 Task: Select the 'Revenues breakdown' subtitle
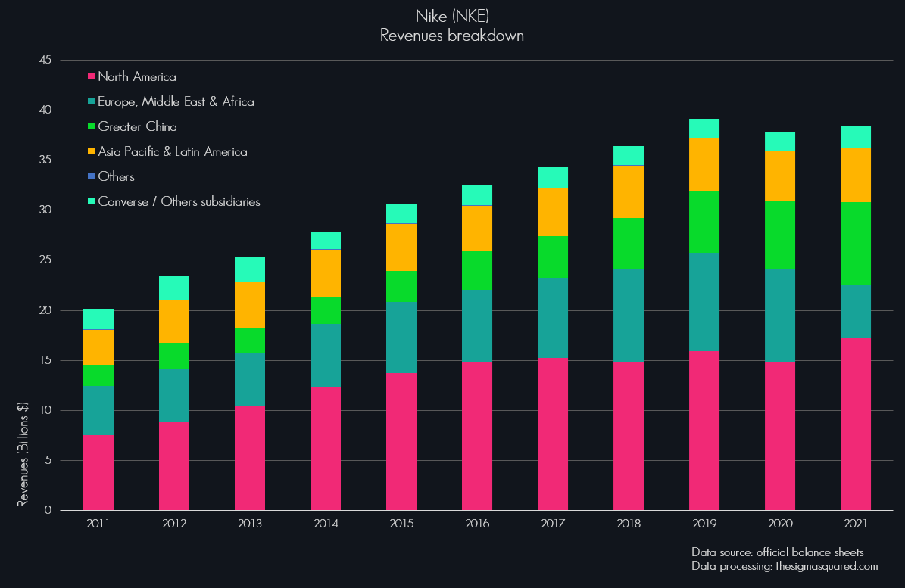pos(452,36)
